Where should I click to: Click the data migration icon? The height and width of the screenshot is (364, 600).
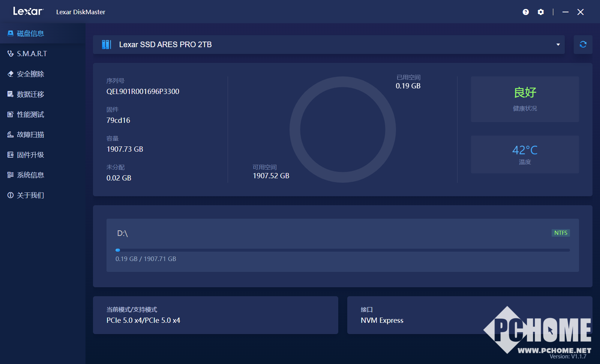tap(10, 94)
